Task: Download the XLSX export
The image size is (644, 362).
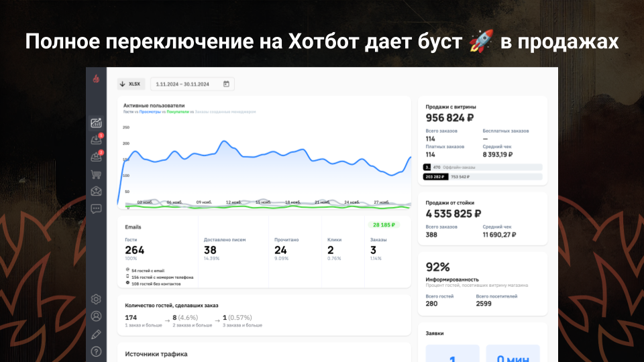Action: (131, 84)
